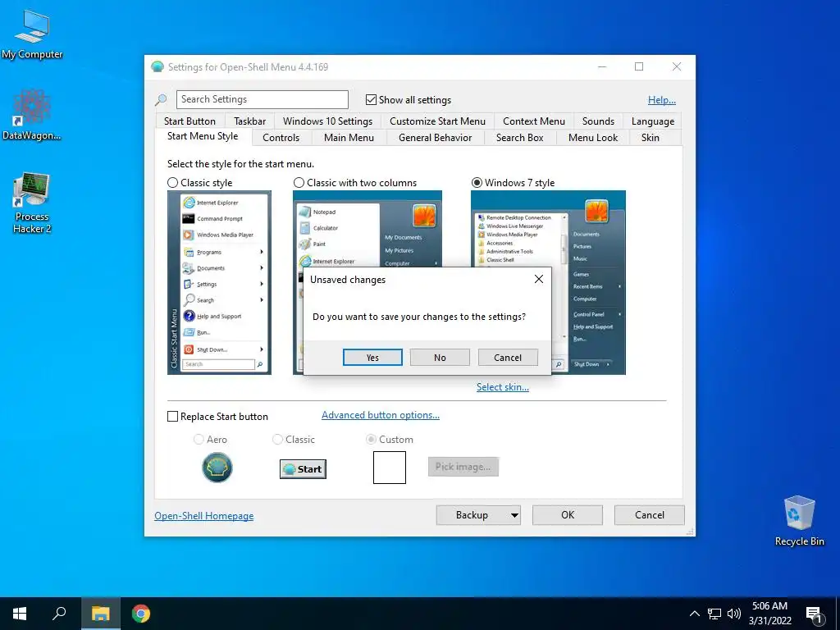This screenshot has width=840, height=630.
Task: Open the DataWagon desktop shortcut
Action: pyautogui.click(x=32, y=115)
